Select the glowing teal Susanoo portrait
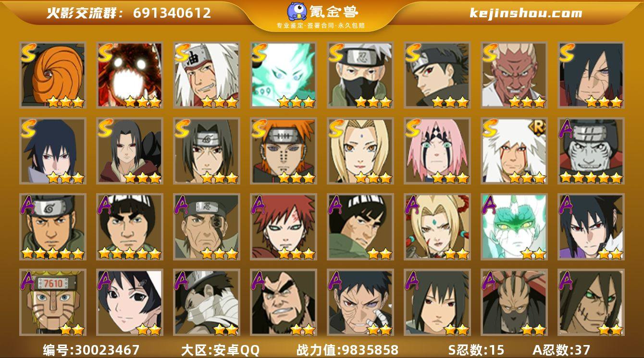Viewport: 644px width, 358px height. (x=284, y=75)
